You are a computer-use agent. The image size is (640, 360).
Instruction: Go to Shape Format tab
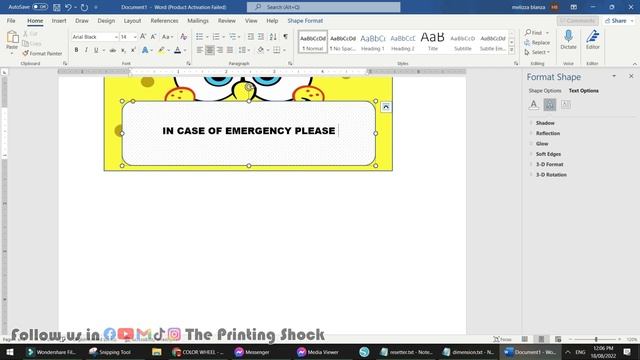point(305,21)
